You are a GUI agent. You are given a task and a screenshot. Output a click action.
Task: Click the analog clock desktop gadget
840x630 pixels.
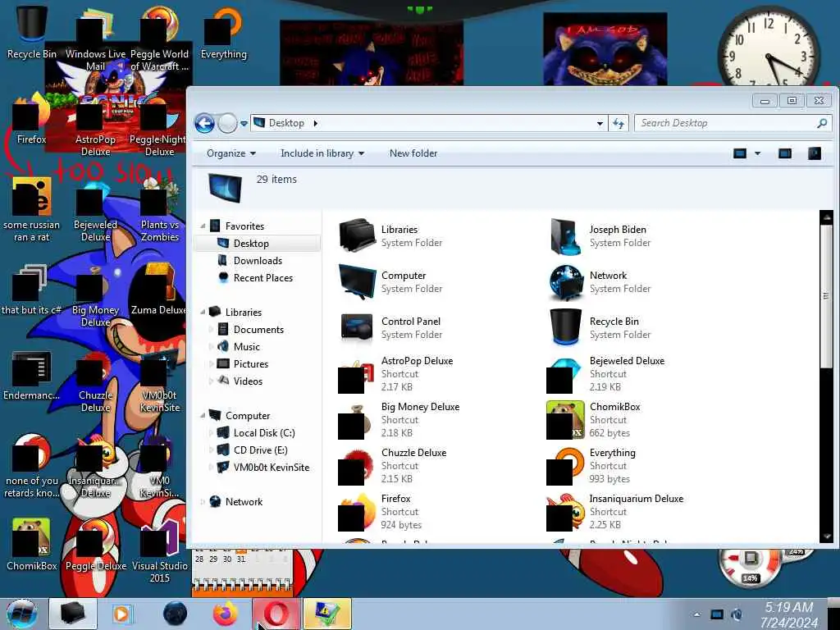768,49
